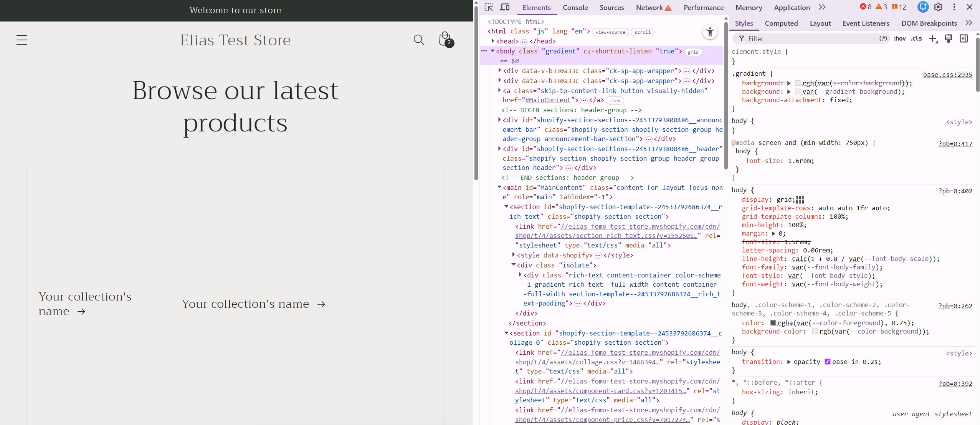Viewport: 980px width, 425px height.
Task: Toggle rendering emulations paintbrush icon
Action: click(949, 38)
